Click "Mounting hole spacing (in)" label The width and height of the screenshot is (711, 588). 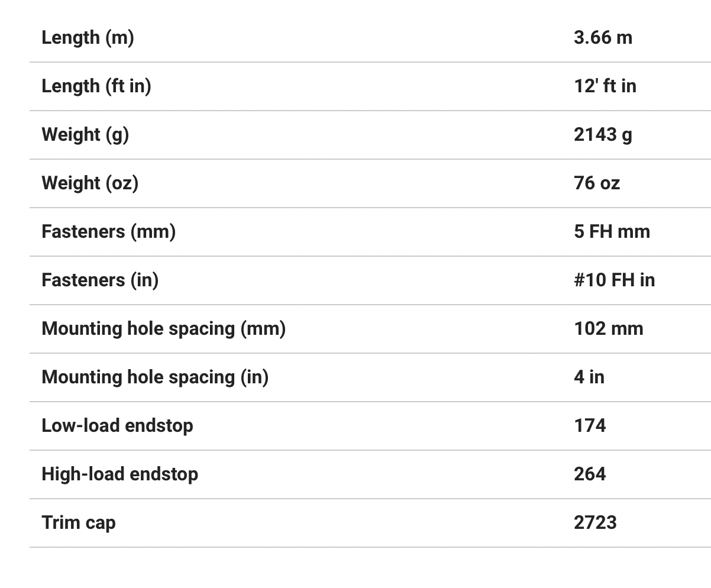click(154, 377)
